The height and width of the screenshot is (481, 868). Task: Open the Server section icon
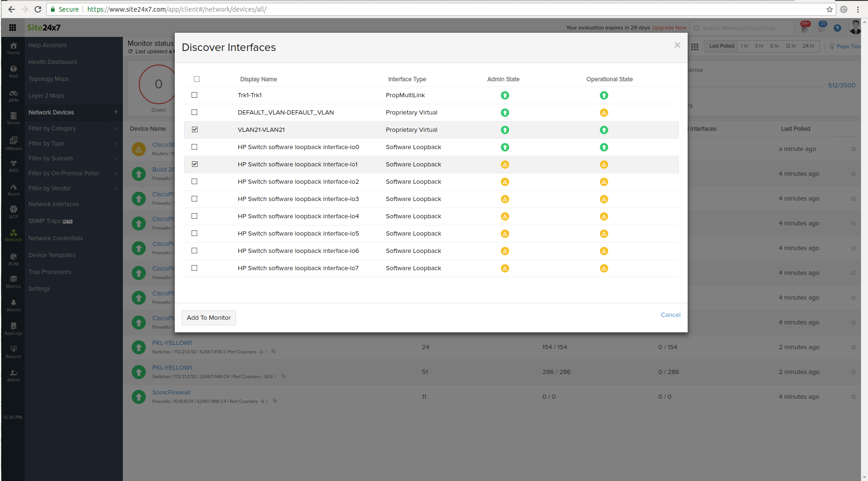click(14, 118)
